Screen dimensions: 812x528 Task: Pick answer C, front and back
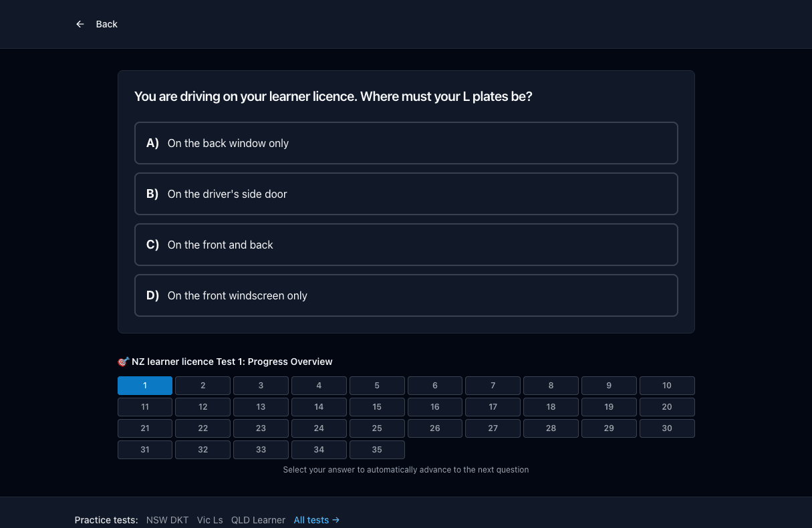click(x=406, y=245)
